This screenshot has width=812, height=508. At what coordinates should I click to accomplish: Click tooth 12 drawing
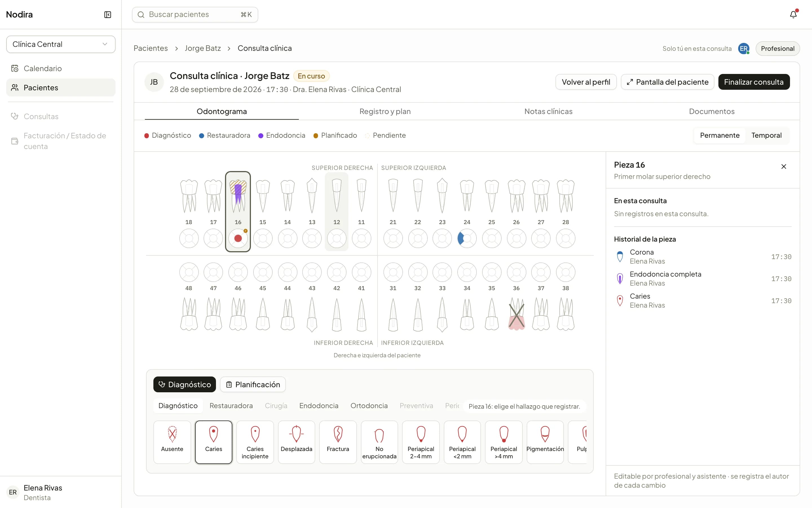pos(337,196)
